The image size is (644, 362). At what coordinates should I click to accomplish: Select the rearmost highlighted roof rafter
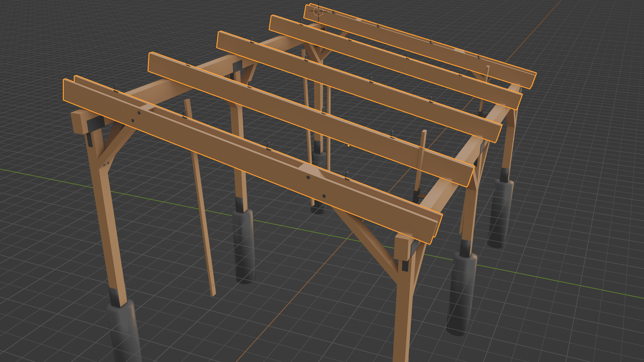[420, 45]
